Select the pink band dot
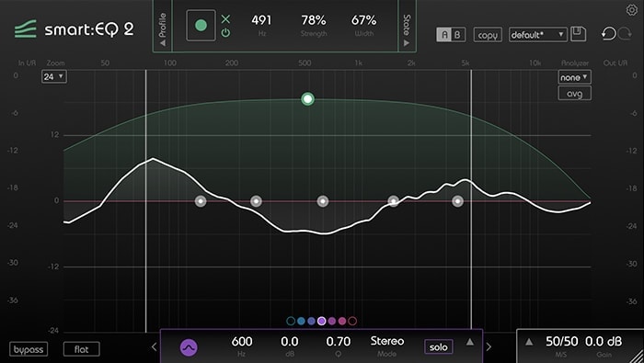The width and height of the screenshot is (644, 363). [342, 321]
